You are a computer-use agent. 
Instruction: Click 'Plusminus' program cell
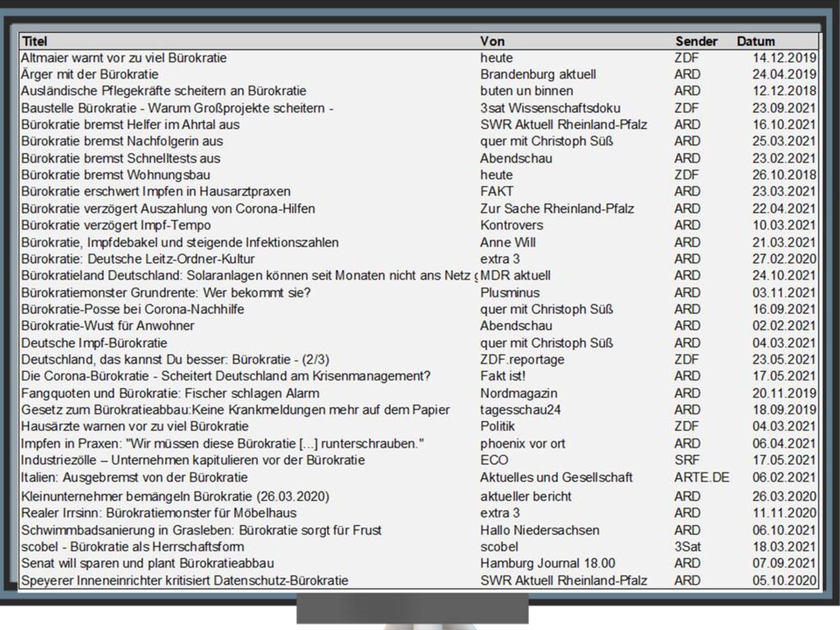510,293
